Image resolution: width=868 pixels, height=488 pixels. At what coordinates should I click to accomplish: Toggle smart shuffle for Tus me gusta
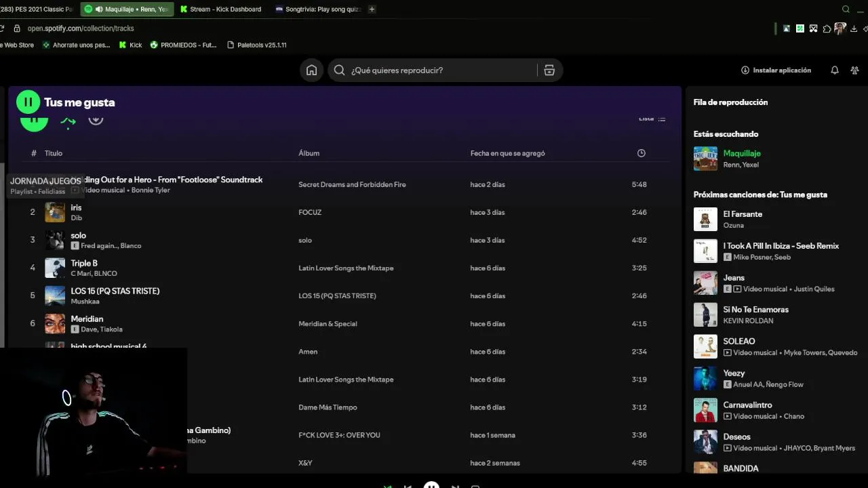(68, 122)
